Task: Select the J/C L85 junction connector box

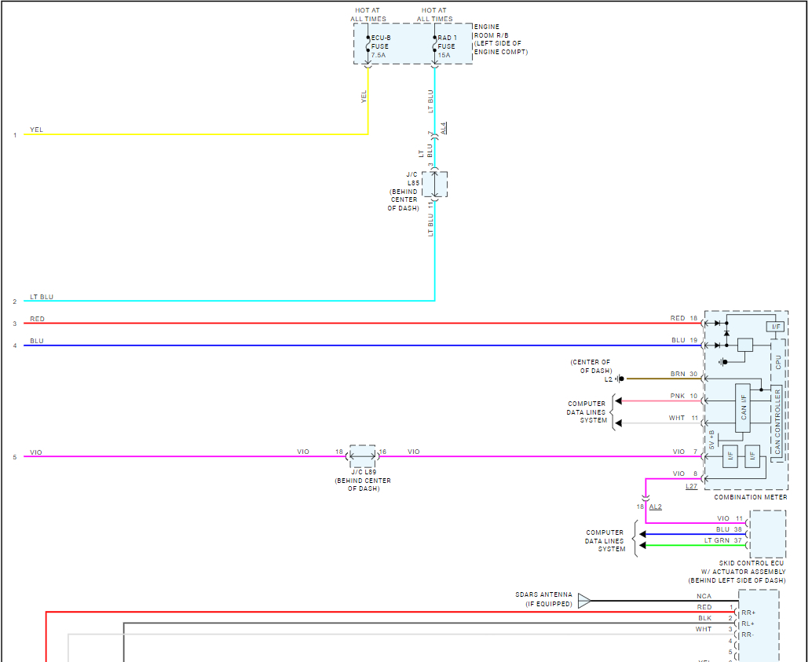Action: [434, 185]
